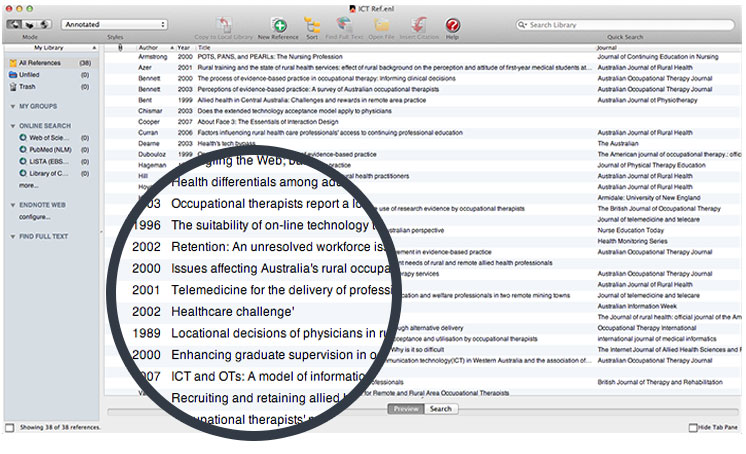The height and width of the screenshot is (454, 746).
Task: Click the status bar square icon beside Showing 38
Action: [10, 427]
